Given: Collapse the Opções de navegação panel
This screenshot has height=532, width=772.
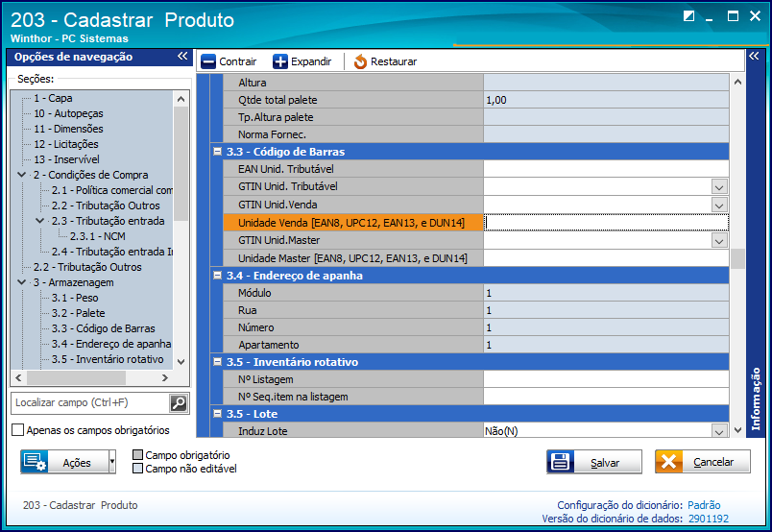Looking at the screenshot, I should coord(182,56).
